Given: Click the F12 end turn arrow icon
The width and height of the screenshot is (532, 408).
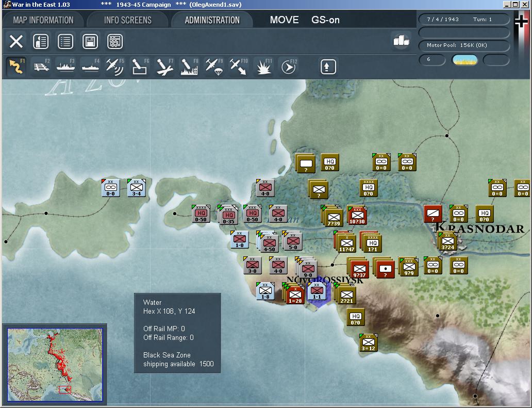Looking at the screenshot, I should pyautogui.click(x=288, y=66).
